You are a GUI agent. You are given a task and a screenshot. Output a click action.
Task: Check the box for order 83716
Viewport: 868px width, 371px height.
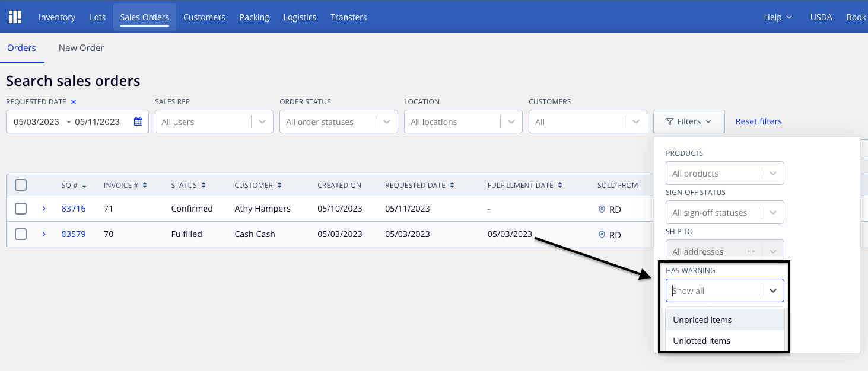21,209
